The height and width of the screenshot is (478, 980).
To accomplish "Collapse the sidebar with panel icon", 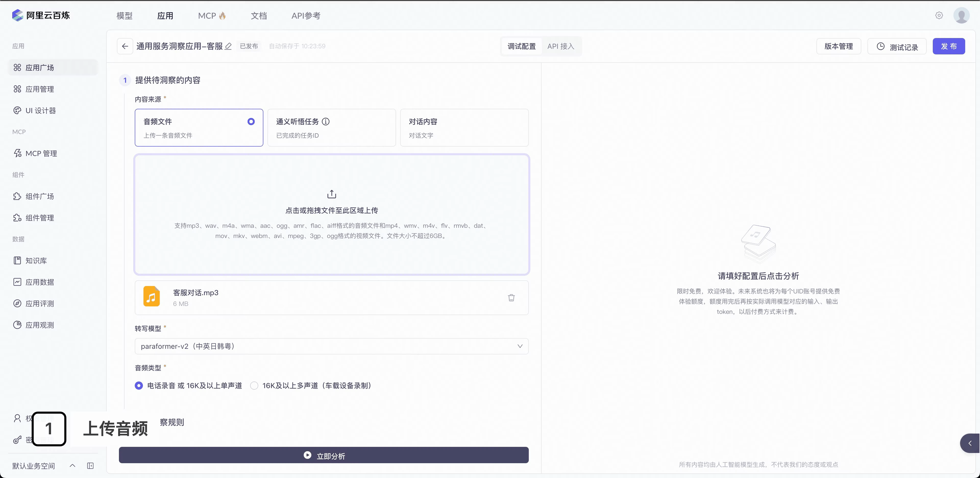I will (x=90, y=466).
